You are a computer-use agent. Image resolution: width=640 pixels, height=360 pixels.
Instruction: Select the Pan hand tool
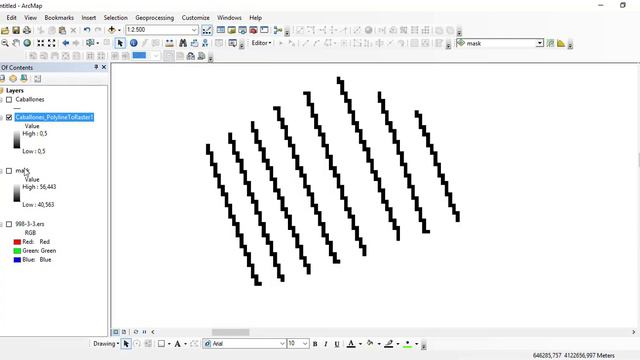click(x=16, y=43)
